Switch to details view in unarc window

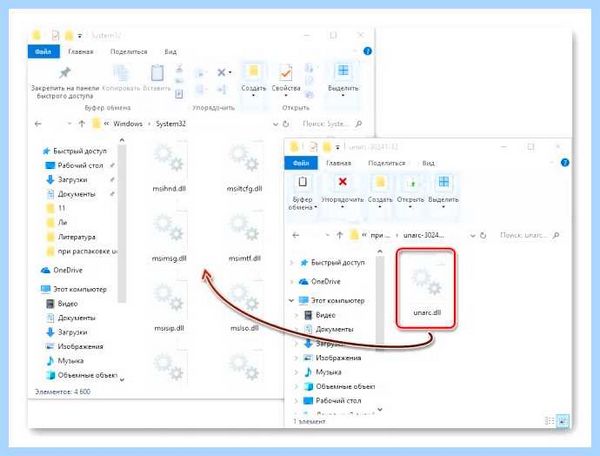[549, 421]
